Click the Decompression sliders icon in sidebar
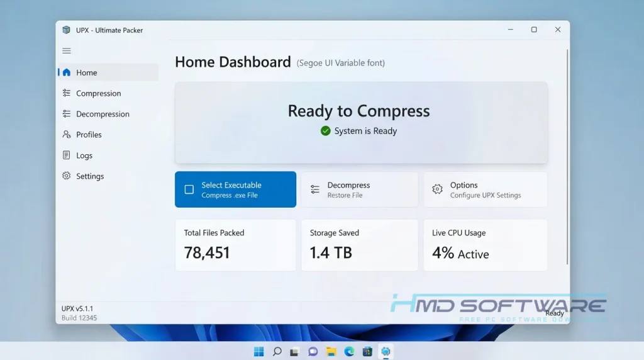This screenshot has height=360, width=644. (67, 113)
